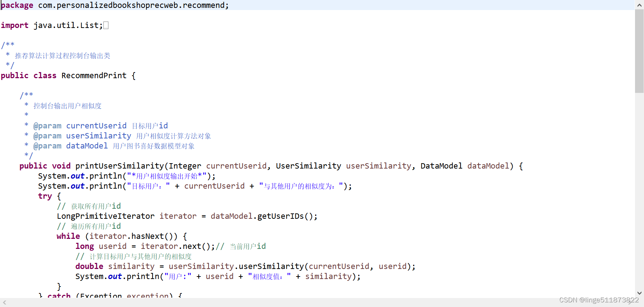Screen dimensions: 644x307
Task: Click the vertical scrollbar thumb
Action: click(639, 51)
